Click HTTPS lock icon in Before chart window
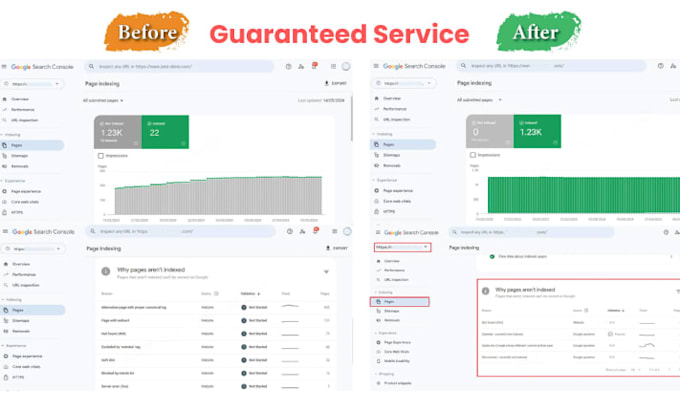The height and width of the screenshot is (411, 680). coord(5,212)
